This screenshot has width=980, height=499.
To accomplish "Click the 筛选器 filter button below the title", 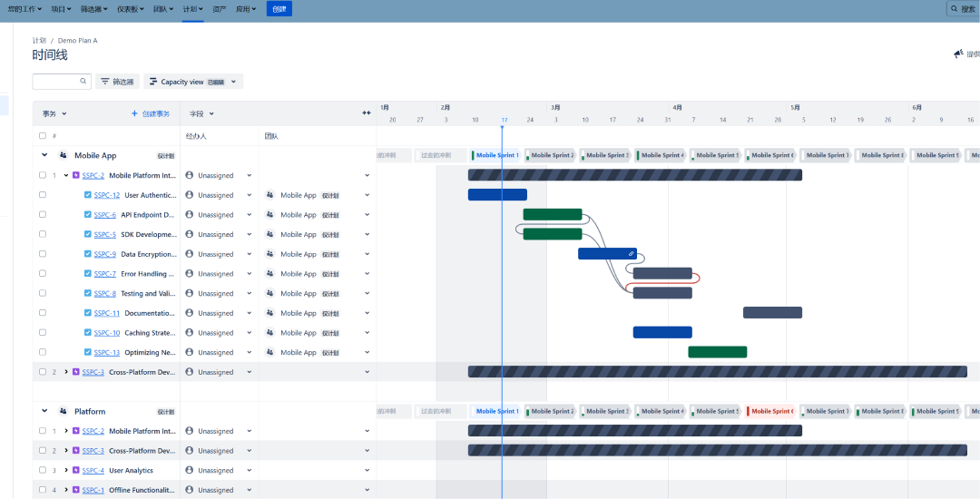I will 117,81.
